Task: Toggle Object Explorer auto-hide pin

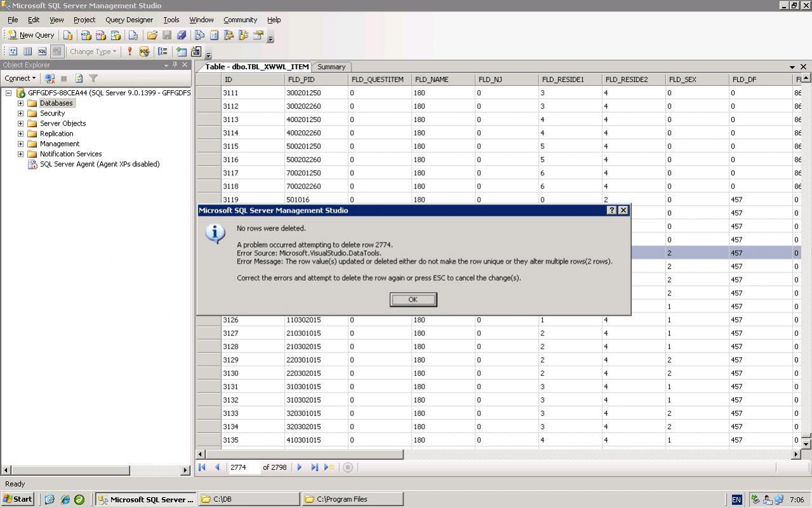Action: [176, 65]
